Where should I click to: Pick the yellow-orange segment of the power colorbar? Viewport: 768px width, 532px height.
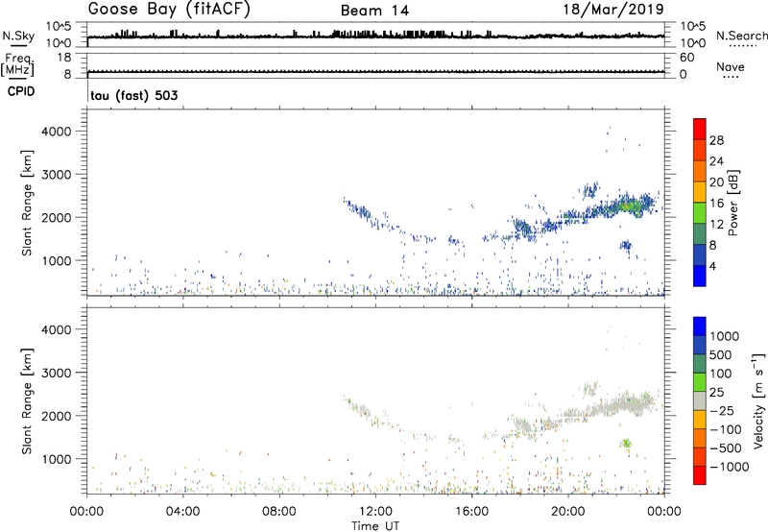[x=700, y=192]
